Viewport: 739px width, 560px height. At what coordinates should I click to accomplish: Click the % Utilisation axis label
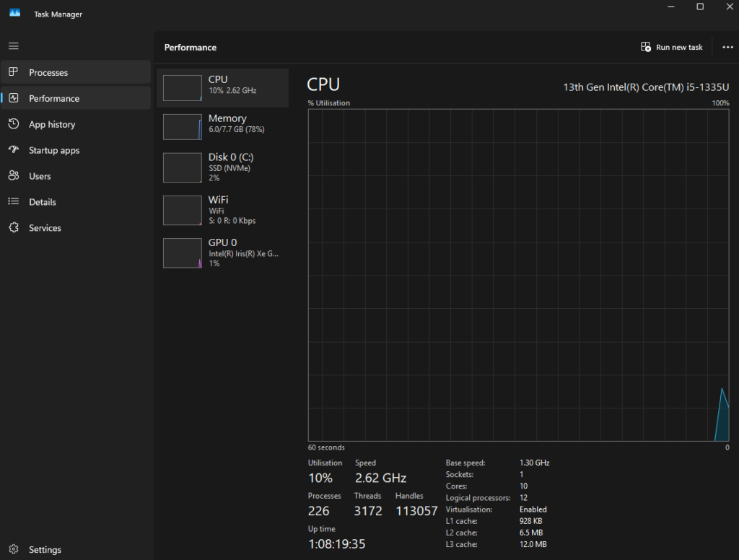point(329,102)
